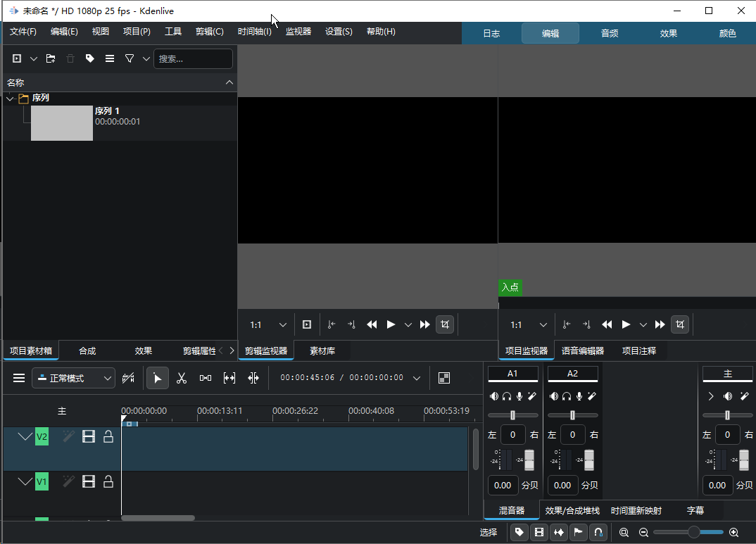Collapse the V1 track chevron
Screen dimensions: 756x544
25,482
